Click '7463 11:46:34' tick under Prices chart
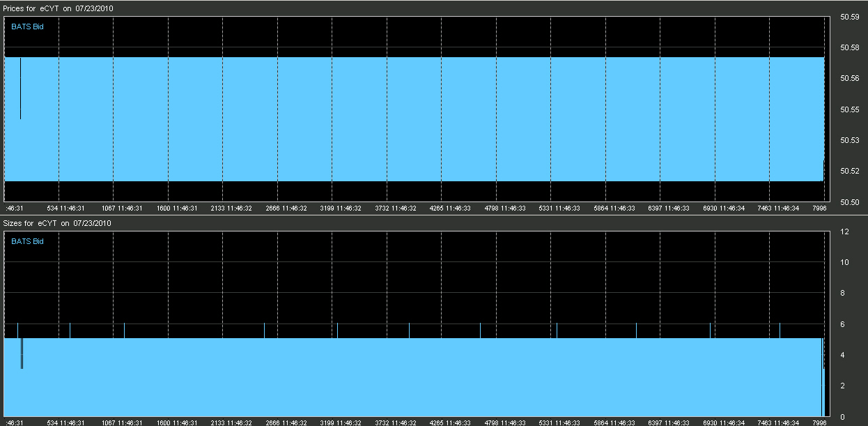Image resolution: width=868 pixels, height=426 pixels. tap(778, 208)
